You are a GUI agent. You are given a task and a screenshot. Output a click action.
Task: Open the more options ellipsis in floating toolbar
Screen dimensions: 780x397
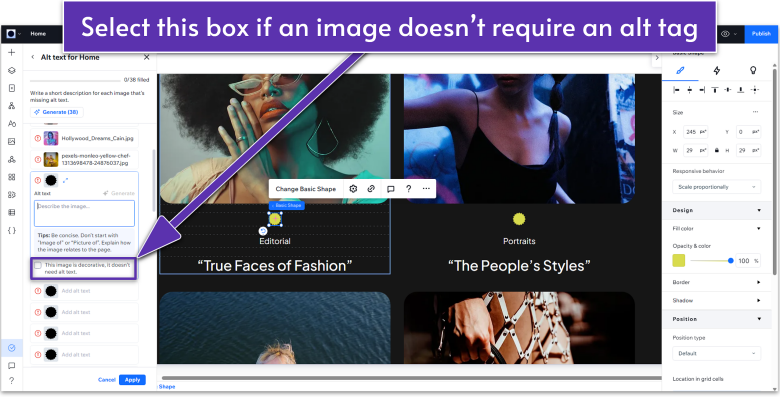(426, 189)
